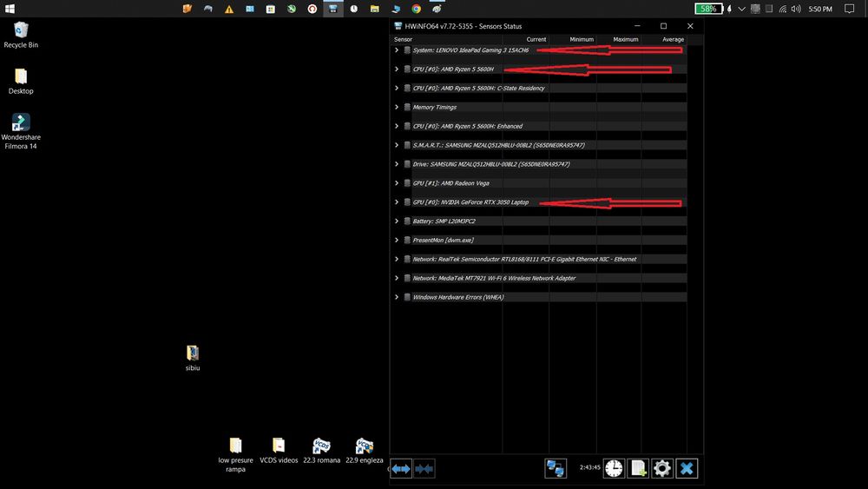Reset the clock timer button
Screen dimensions: 868x489
pyautogui.click(x=614, y=468)
